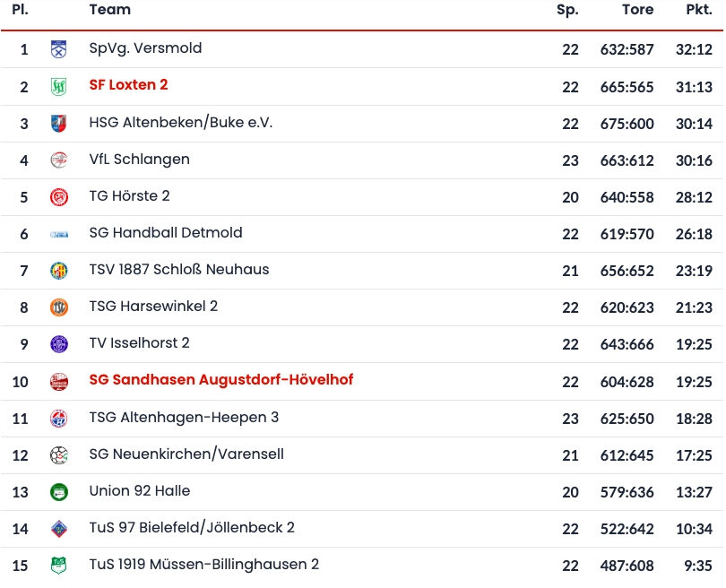Select the SG Handball Detmold team name

click(x=166, y=233)
